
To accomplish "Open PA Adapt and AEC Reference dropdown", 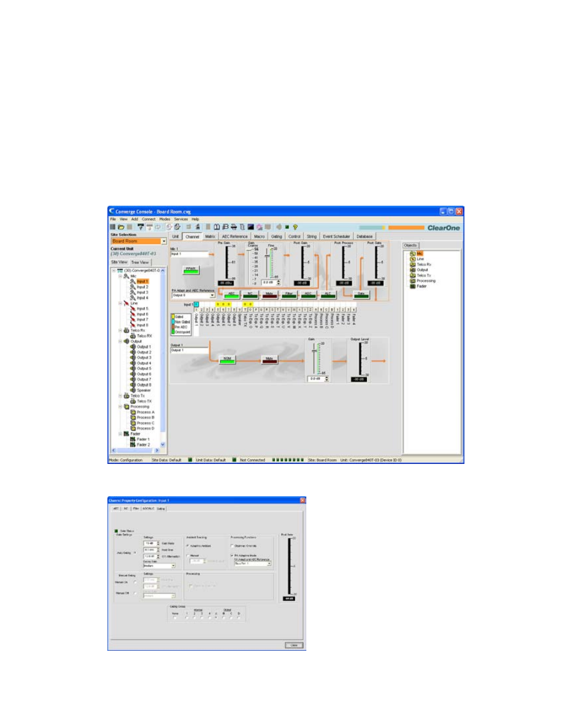I will coord(212,295).
